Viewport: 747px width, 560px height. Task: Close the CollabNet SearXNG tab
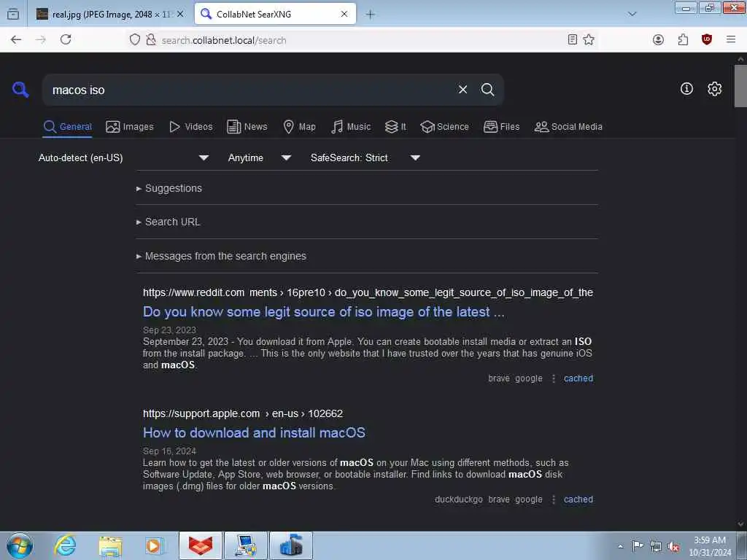(344, 15)
